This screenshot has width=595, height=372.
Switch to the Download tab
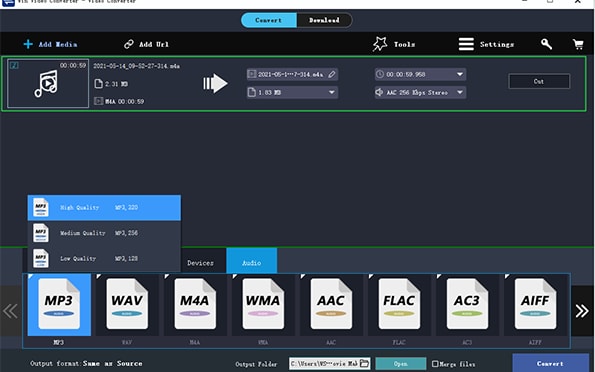point(324,20)
